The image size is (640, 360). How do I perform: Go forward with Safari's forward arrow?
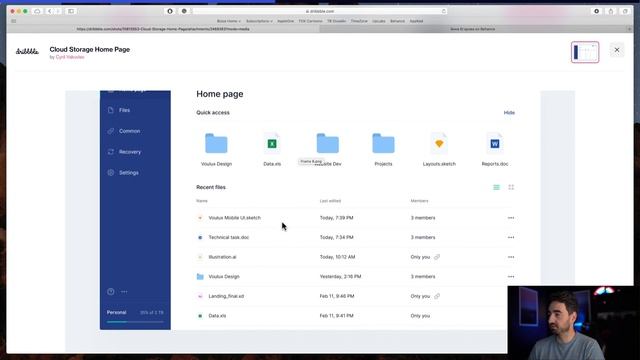click(x=58, y=11)
